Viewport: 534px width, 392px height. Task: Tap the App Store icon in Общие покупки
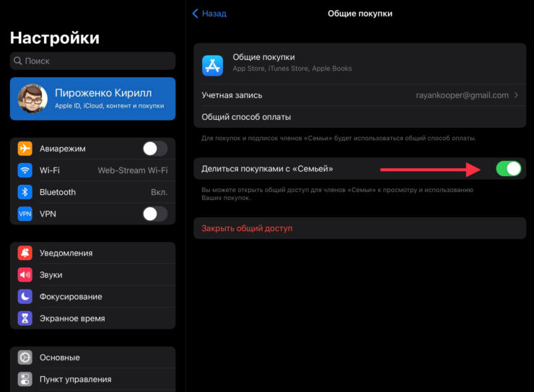tap(213, 64)
